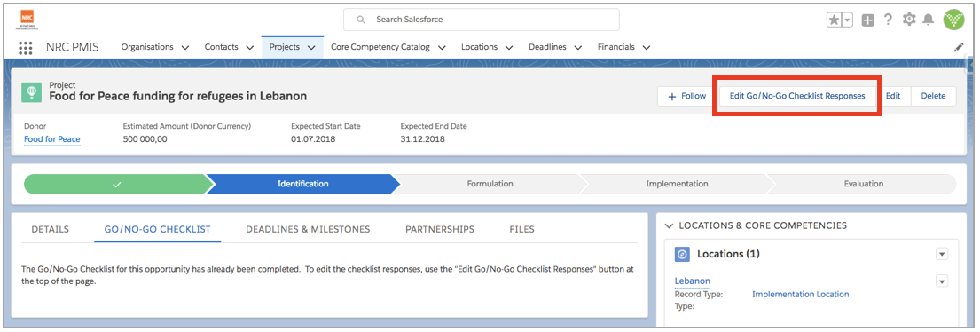This screenshot has width=980, height=332.
Task: Open the favorites list dropdown arrow
Action: (x=848, y=20)
